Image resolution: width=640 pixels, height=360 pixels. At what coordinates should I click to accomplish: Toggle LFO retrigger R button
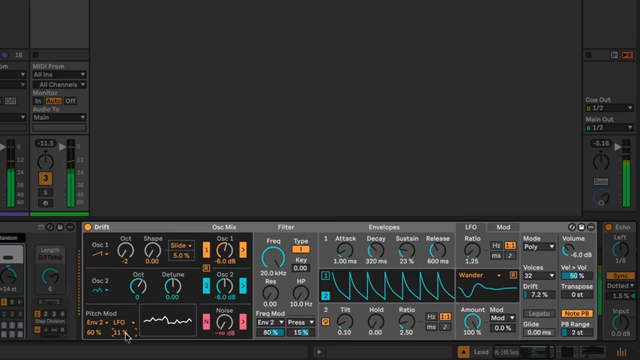pos(513,276)
